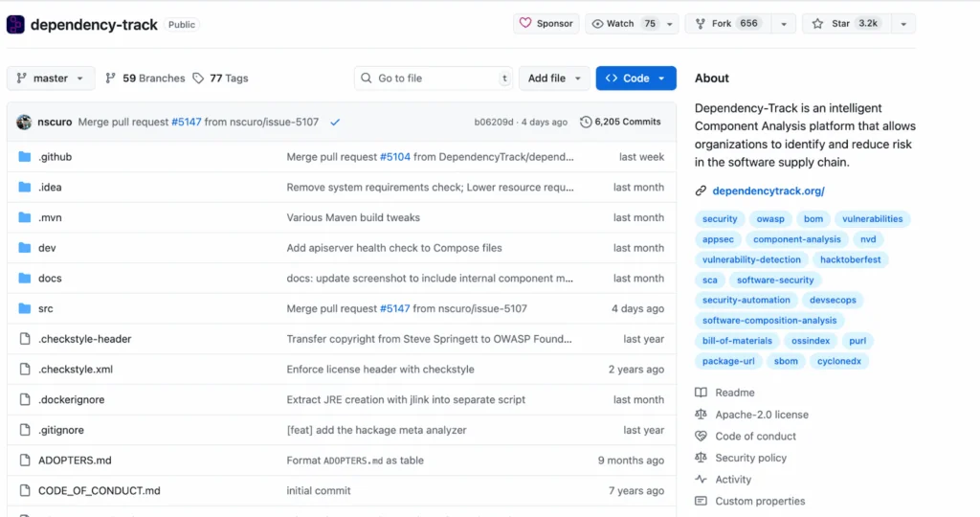
Task: Open the Security policy link
Action: coord(750,458)
